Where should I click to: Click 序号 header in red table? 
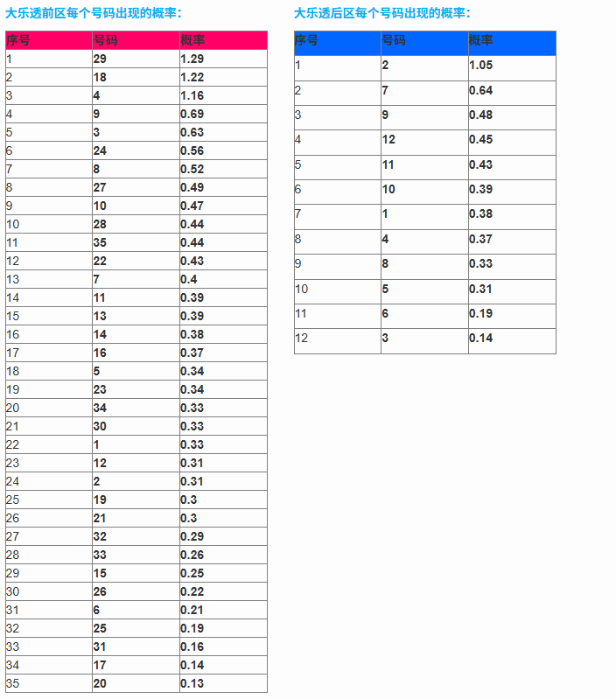[x=19, y=40]
